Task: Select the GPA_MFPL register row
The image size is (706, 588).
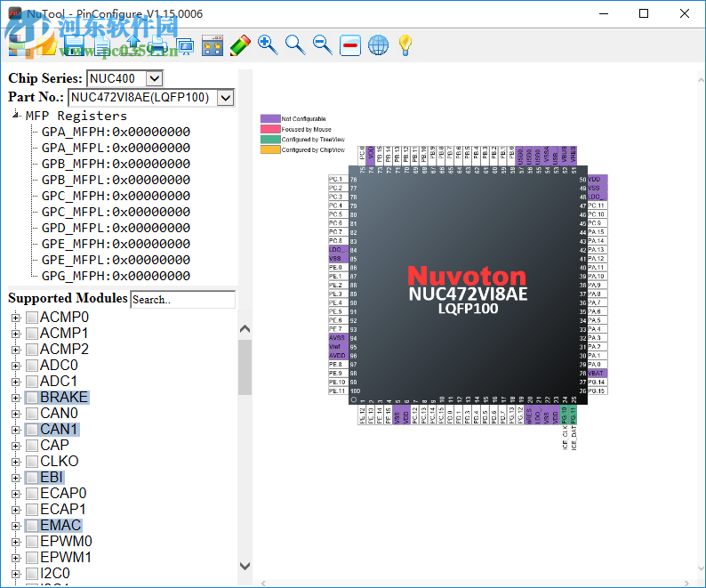Action: 116,148
